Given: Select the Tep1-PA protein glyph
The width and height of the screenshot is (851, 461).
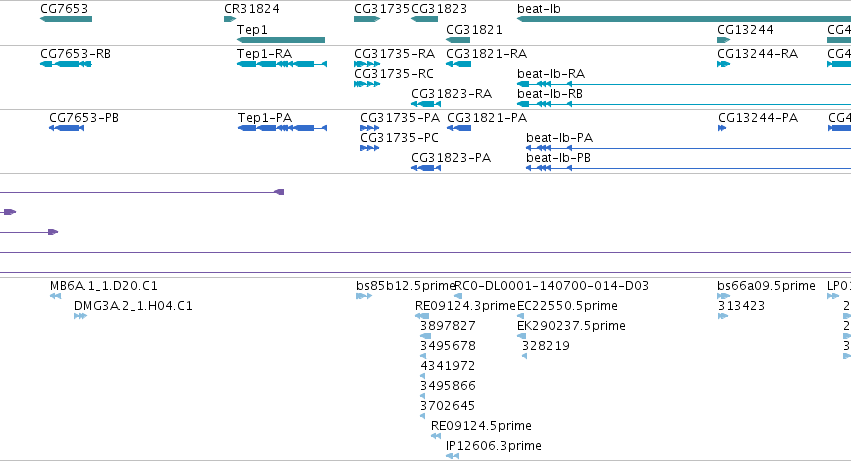Looking at the screenshot, I should [282, 128].
